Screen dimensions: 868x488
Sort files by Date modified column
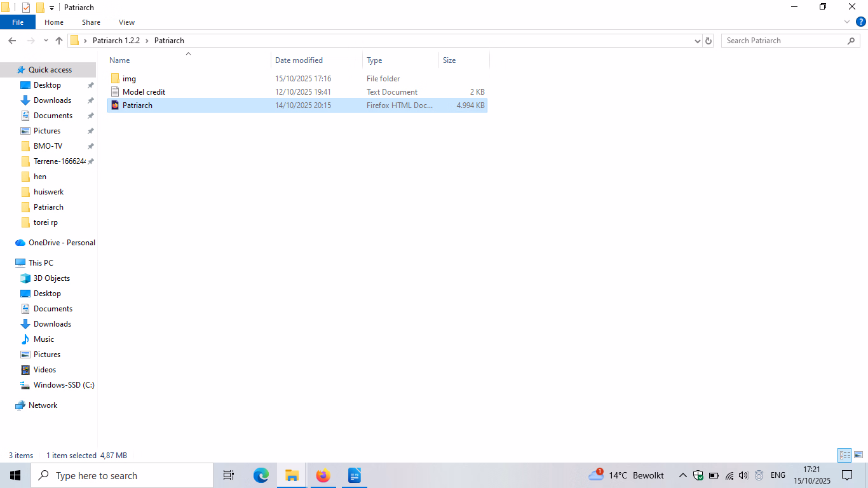[299, 60]
